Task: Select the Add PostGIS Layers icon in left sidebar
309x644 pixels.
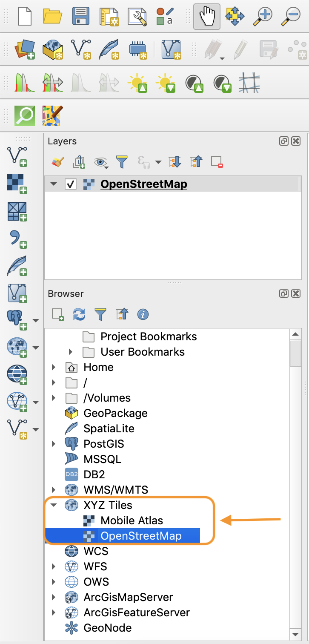Action: (x=17, y=319)
